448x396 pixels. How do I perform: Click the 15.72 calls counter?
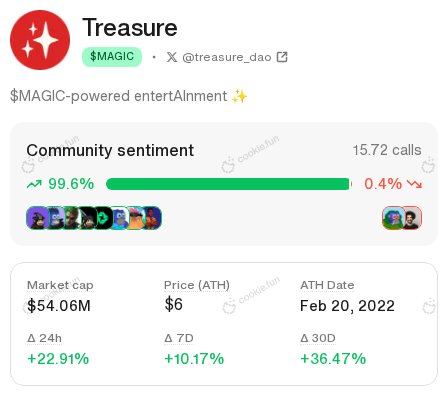click(x=387, y=150)
